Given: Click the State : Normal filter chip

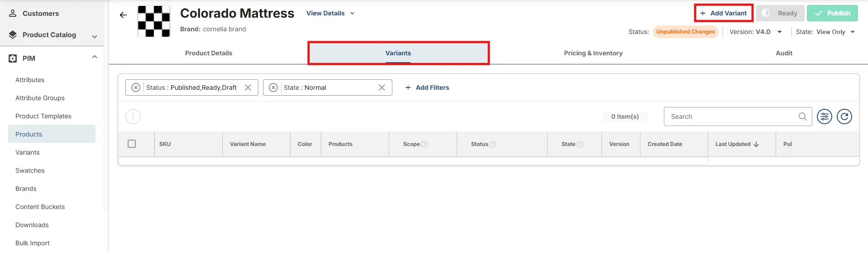Looking at the screenshot, I should click(327, 88).
